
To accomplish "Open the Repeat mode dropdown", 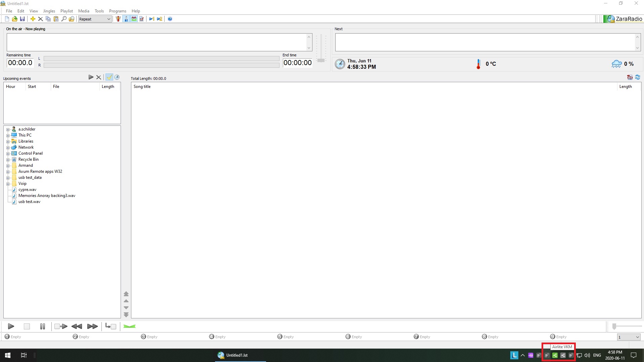I will [x=95, y=19].
